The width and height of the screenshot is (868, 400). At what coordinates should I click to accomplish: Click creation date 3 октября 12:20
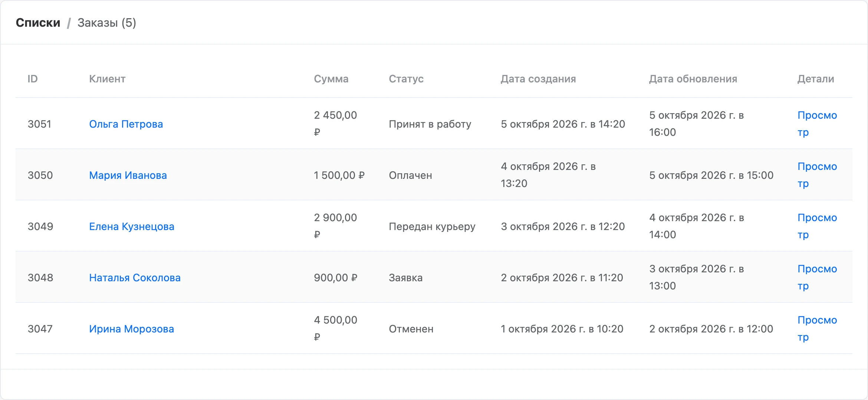click(563, 226)
